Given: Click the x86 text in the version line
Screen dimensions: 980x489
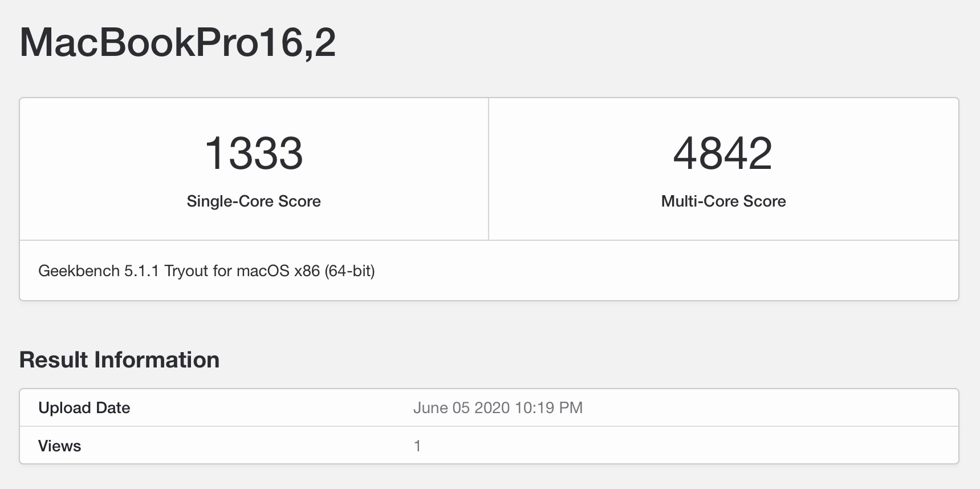Looking at the screenshot, I should click(x=307, y=270).
